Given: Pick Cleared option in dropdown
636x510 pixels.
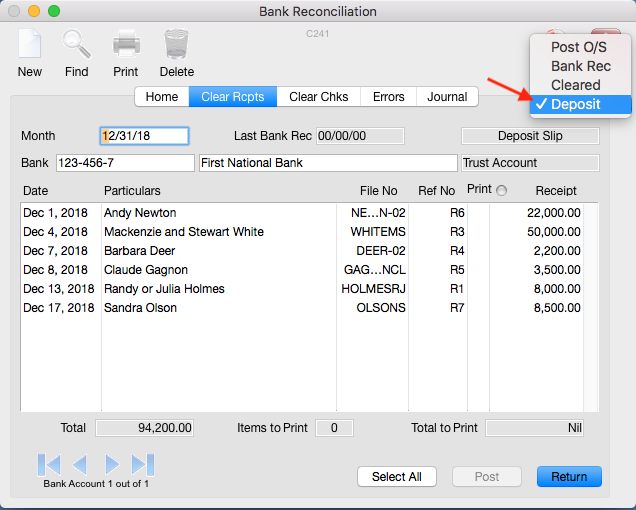Looking at the screenshot, I should click(575, 85).
